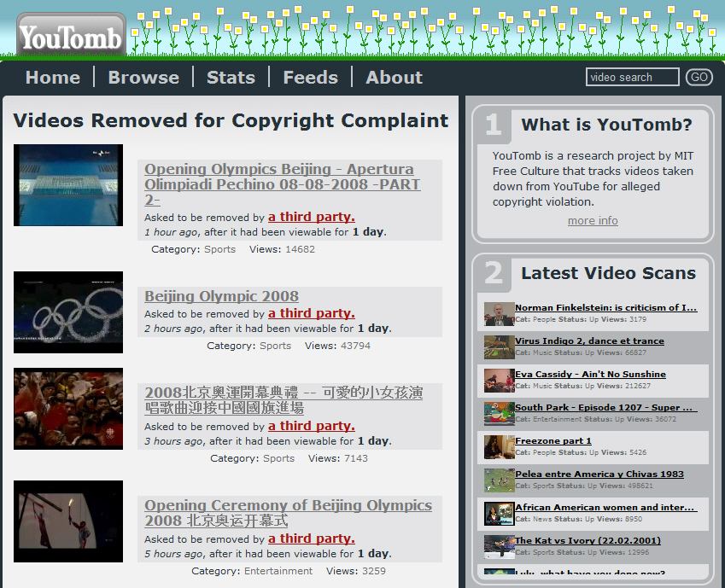Open the About page
The image size is (725, 588).
point(394,77)
